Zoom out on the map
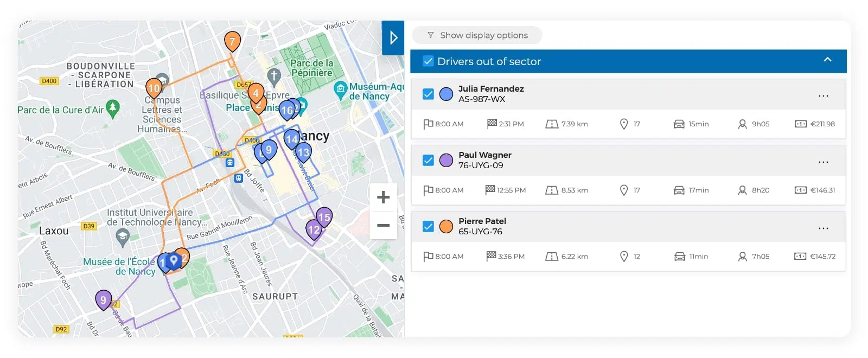The width and height of the screenshot is (868, 358). 383,225
